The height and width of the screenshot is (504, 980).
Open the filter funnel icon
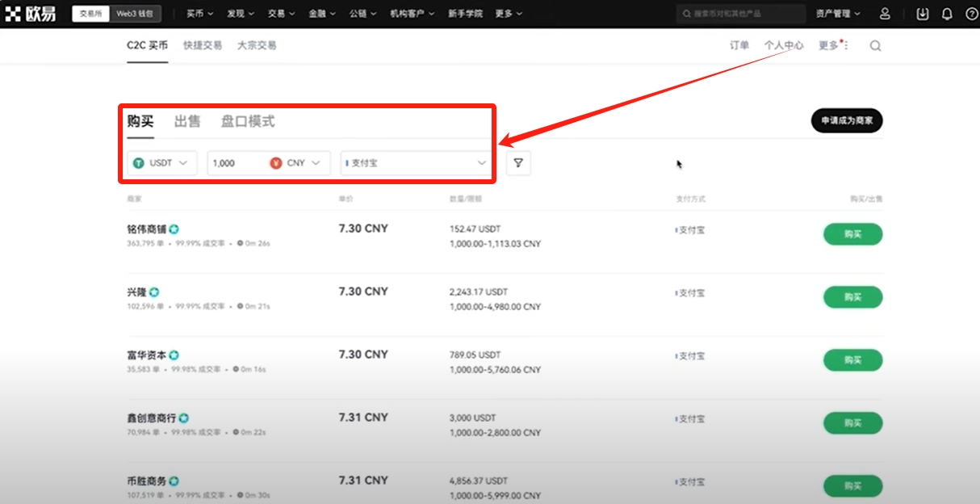[x=518, y=163]
